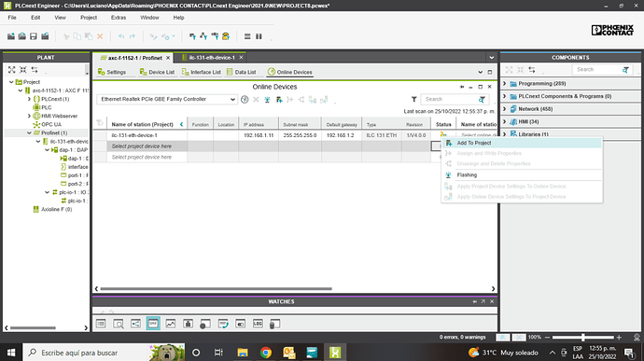The height and width of the screenshot is (361, 644).
Task: Choose Add To Project from context menu
Action: (522, 143)
